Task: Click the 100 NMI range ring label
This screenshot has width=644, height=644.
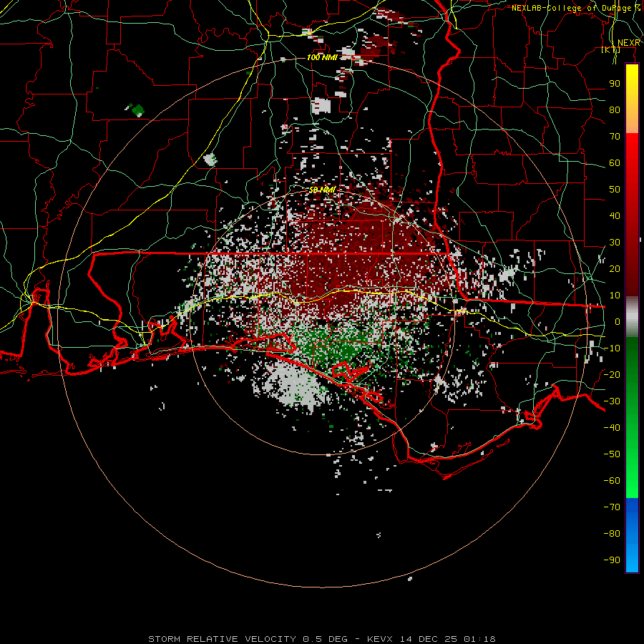Action: coord(322,57)
